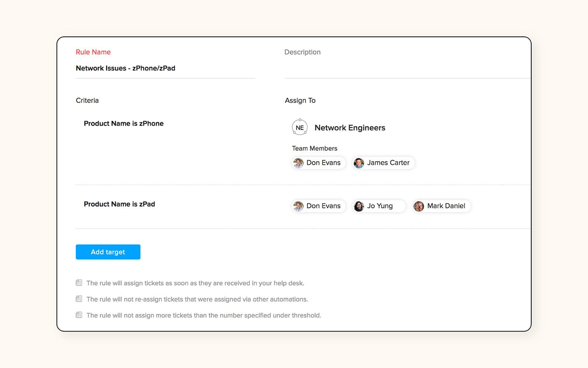This screenshot has height=368, width=588.
Task: Select the Don Evans chip under Team Members
Action: [x=319, y=163]
